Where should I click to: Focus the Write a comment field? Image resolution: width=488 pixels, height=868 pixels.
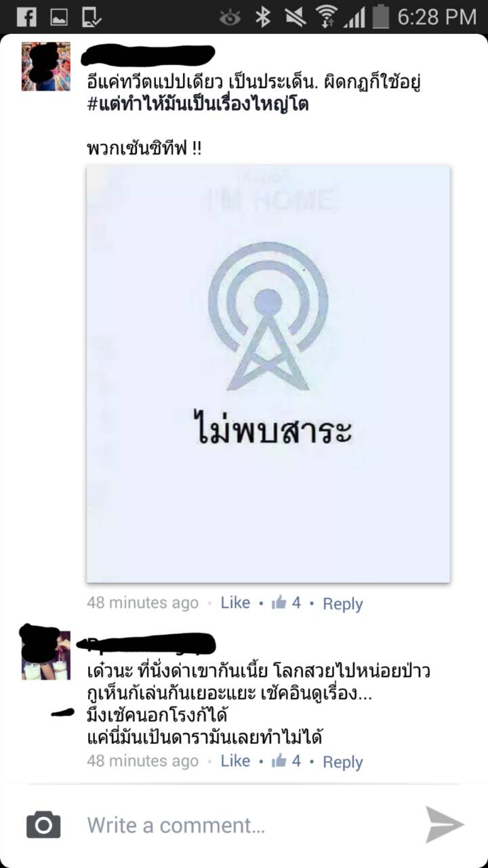pos(251,825)
